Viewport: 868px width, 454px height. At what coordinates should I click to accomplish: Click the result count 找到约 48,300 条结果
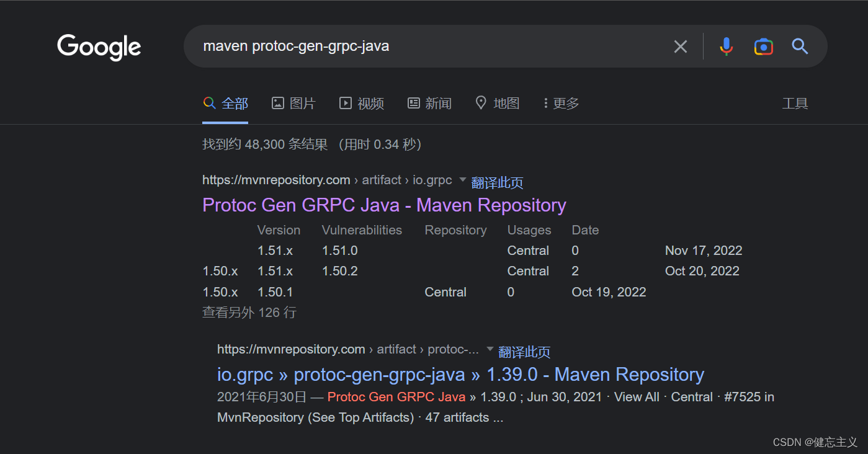[265, 145]
